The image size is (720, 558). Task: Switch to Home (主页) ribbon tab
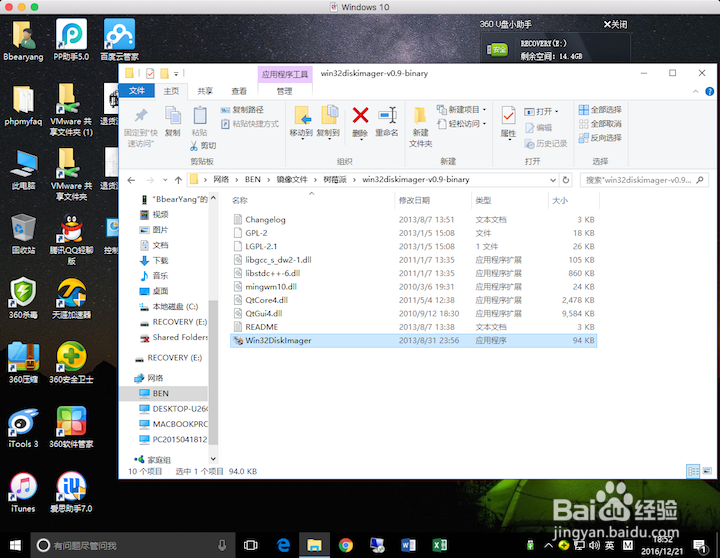(171, 91)
